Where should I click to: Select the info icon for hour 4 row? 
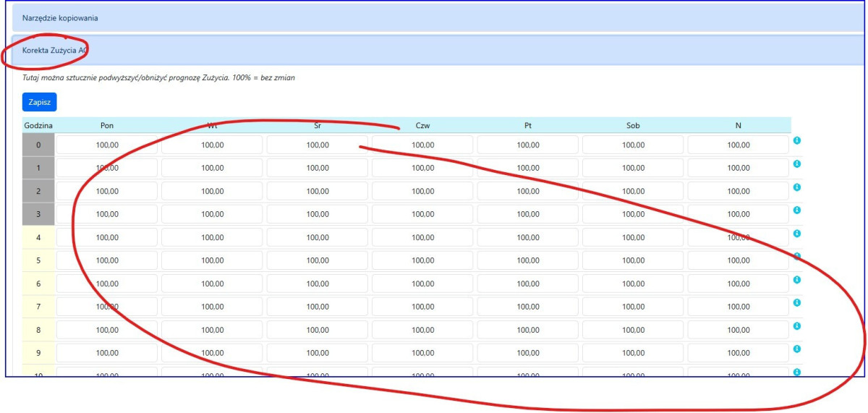coord(796,234)
